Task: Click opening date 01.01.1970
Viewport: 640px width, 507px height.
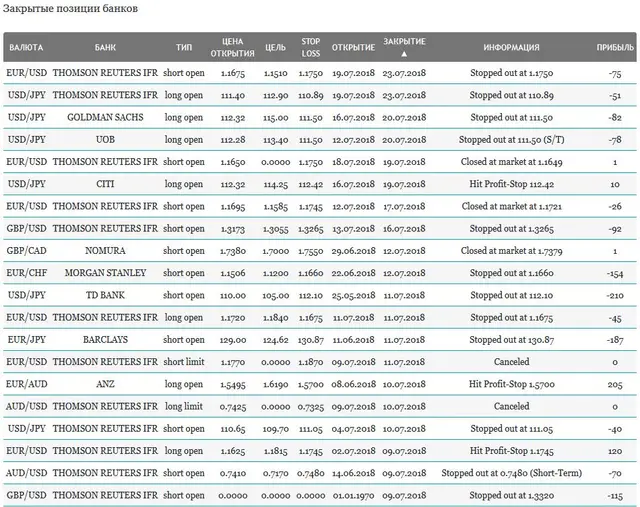Action: (x=353, y=496)
